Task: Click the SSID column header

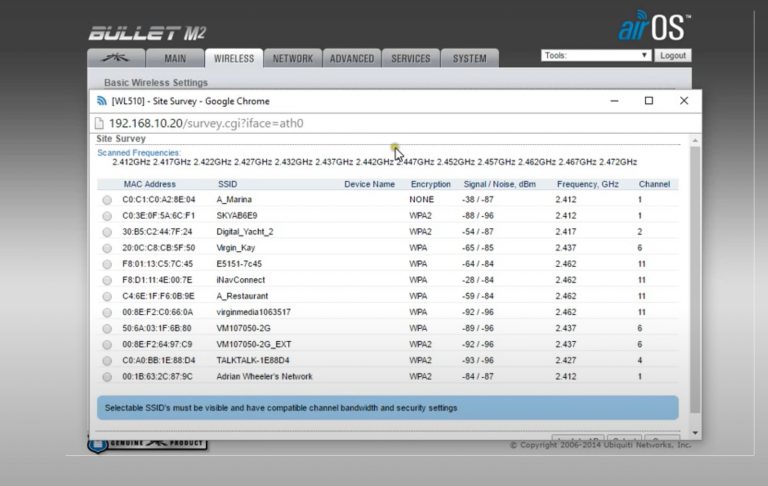Action: pyautogui.click(x=227, y=184)
